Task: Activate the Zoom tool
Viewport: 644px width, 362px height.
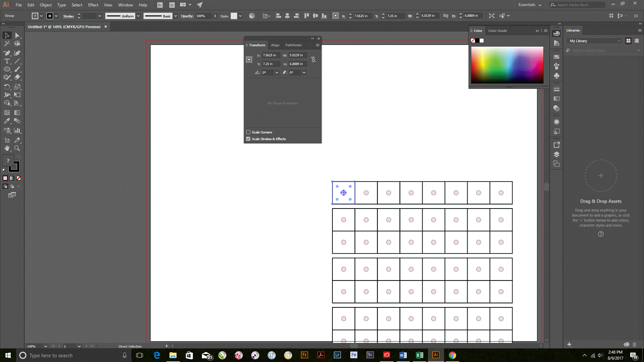Action: coord(17,148)
